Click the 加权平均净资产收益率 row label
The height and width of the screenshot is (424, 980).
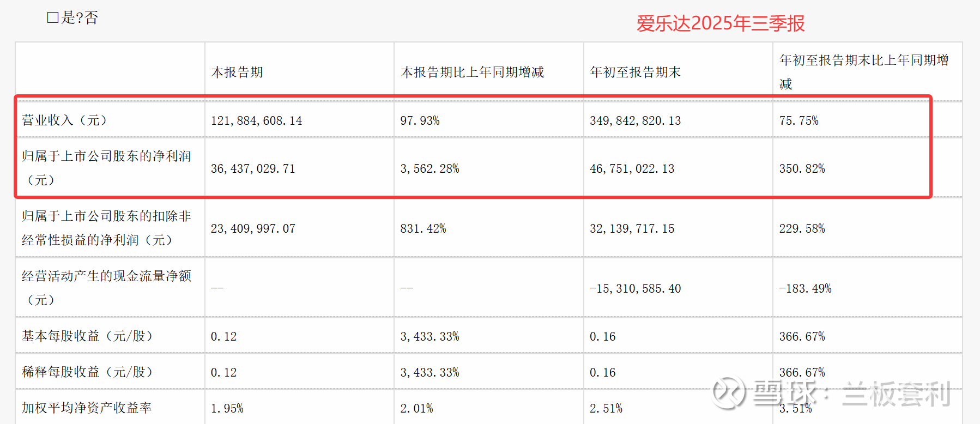(87, 408)
